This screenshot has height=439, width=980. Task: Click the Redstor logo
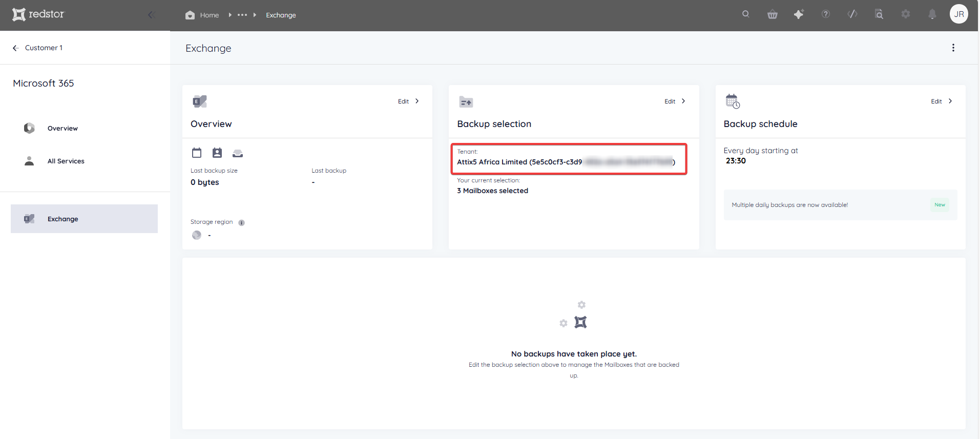tap(38, 14)
